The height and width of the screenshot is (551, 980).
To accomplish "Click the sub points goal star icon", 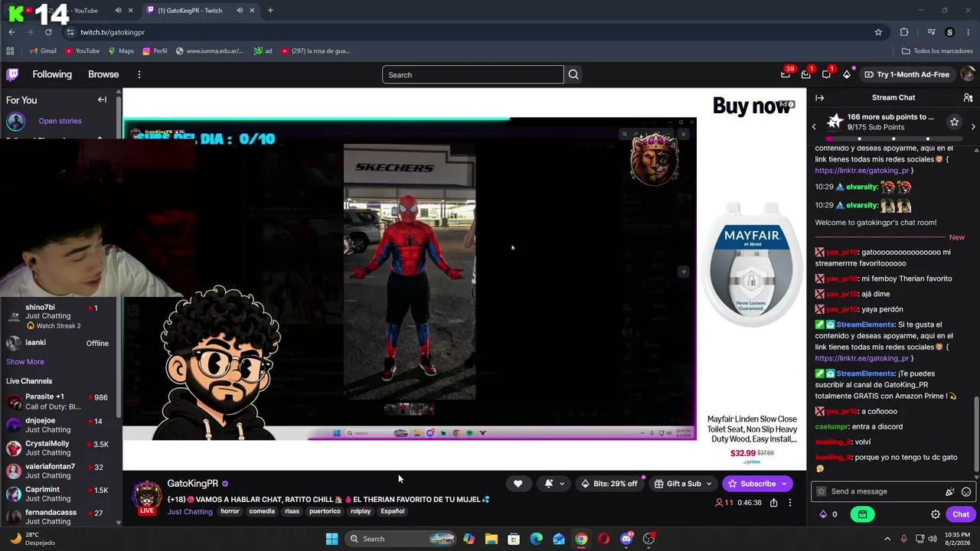I will click(954, 122).
